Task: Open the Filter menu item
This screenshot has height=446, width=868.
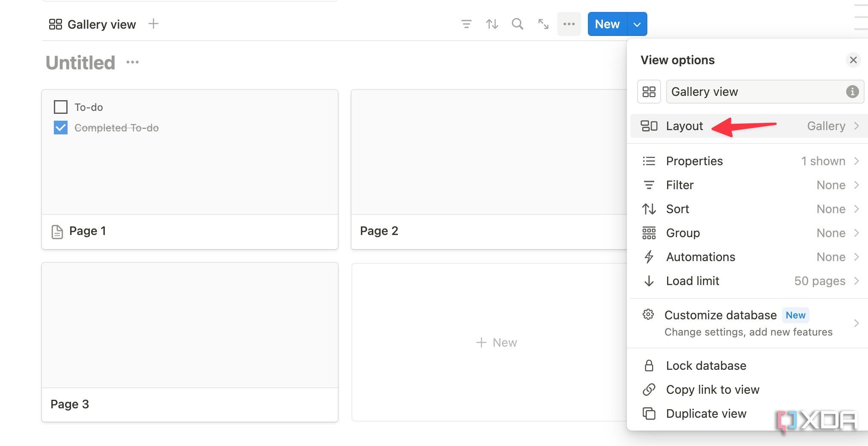Action: [749, 185]
